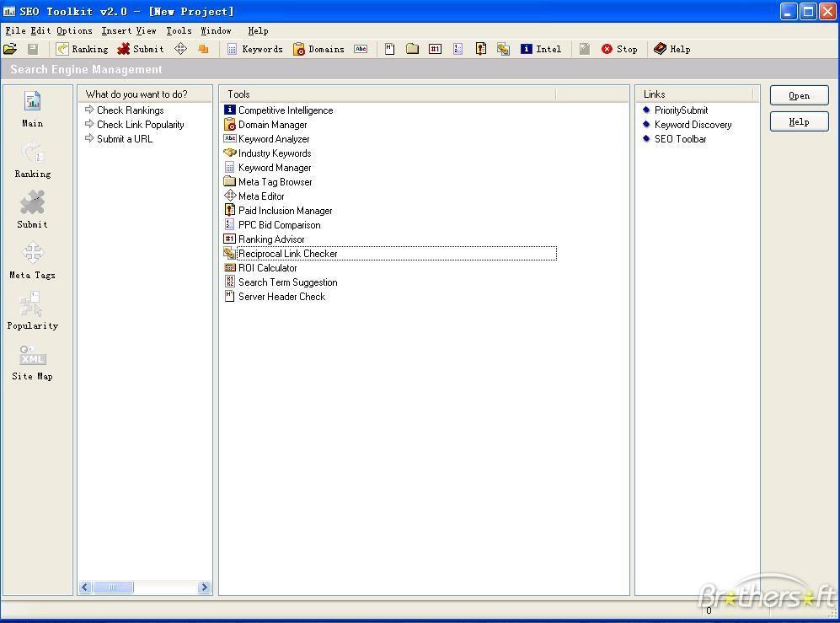
Task: Click the Abc Keyword Analyzer toolbar icon
Action: click(361, 50)
